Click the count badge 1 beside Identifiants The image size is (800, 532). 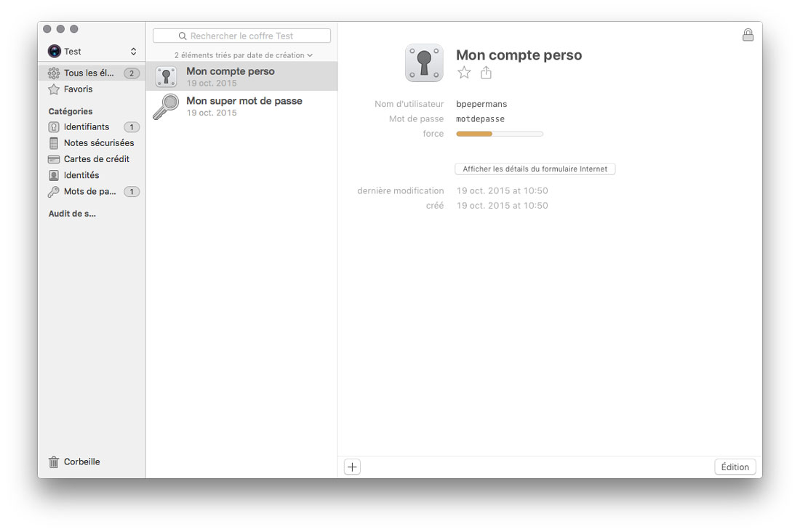tap(132, 127)
